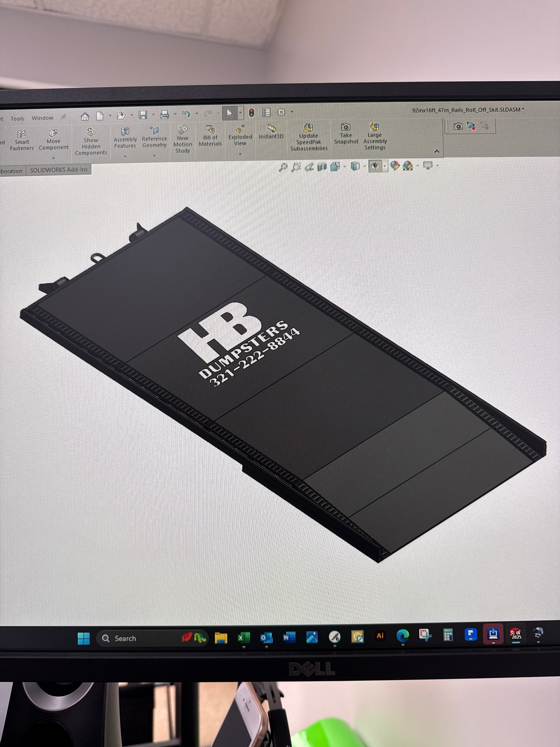The image size is (560, 747).
Task: Open a file with the folder icon
Action: [x=121, y=115]
